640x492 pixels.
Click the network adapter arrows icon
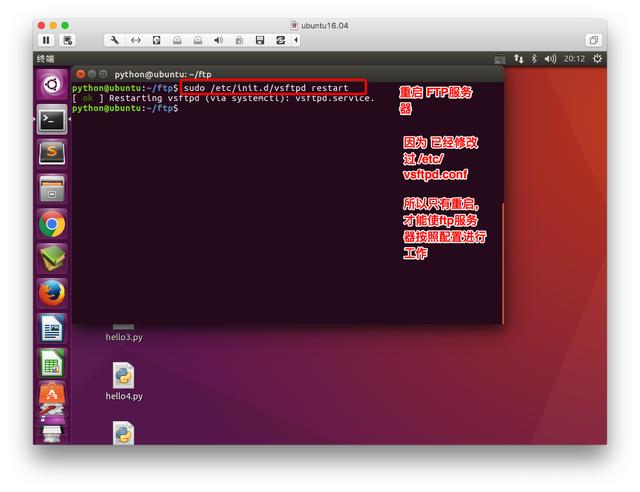pyautogui.click(x=136, y=40)
